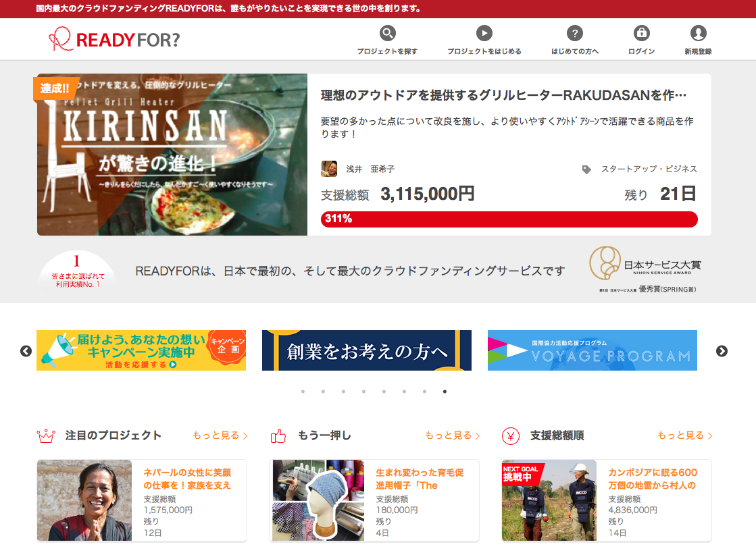
Task: Select the first carousel pagination dot
Action: point(303,392)
